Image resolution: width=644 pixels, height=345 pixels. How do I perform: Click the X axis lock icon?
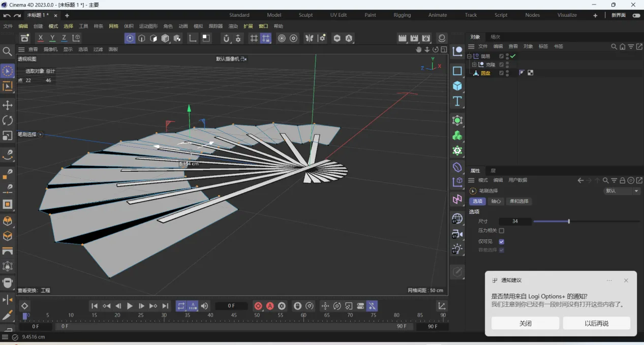[41, 38]
